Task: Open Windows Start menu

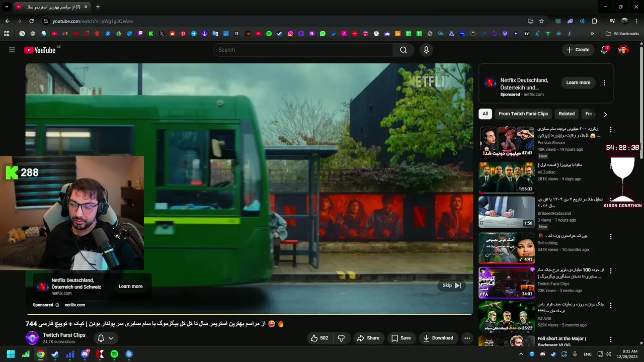Action: (x=11, y=354)
